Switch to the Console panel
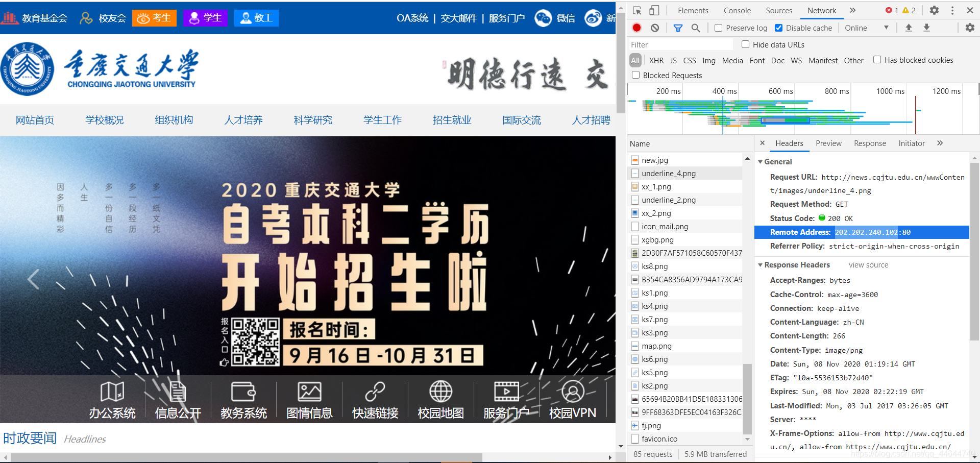 point(737,10)
